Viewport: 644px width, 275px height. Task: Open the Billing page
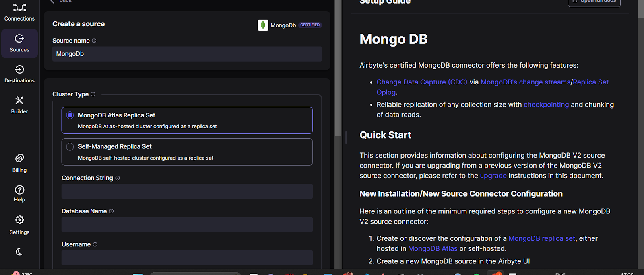19,163
